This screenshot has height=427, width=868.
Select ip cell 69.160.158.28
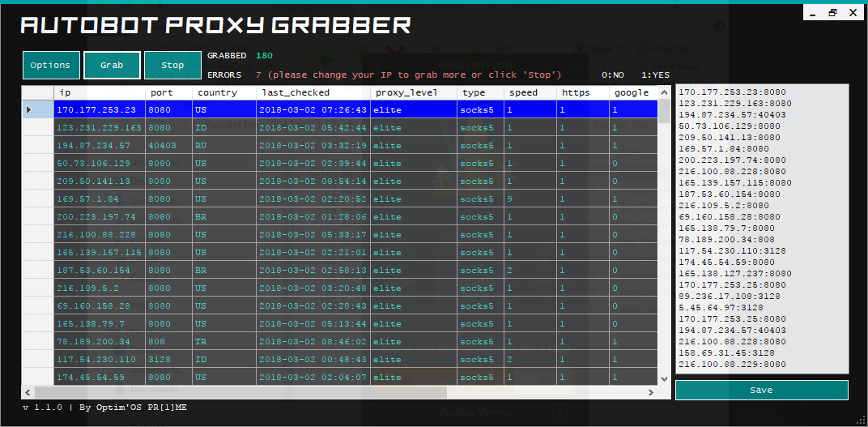click(100, 305)
